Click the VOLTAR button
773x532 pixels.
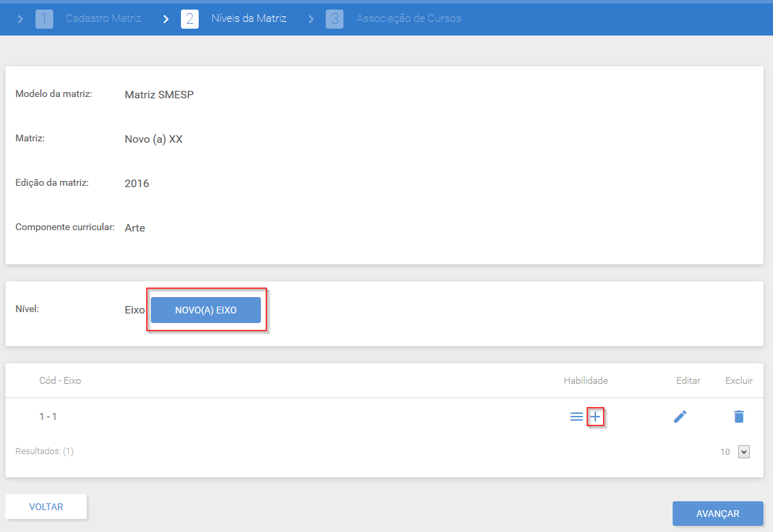(46, 507)
